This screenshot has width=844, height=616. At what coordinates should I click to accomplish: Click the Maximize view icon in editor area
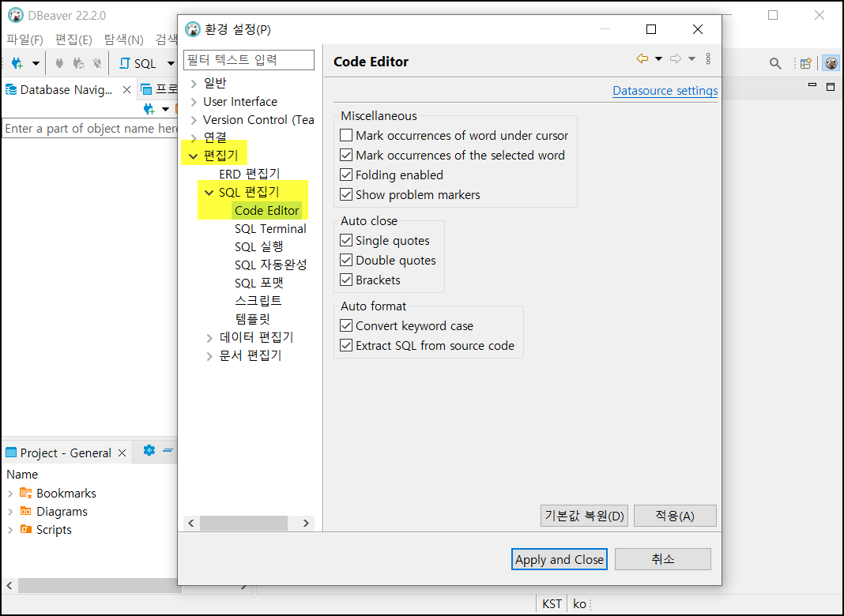831,86
